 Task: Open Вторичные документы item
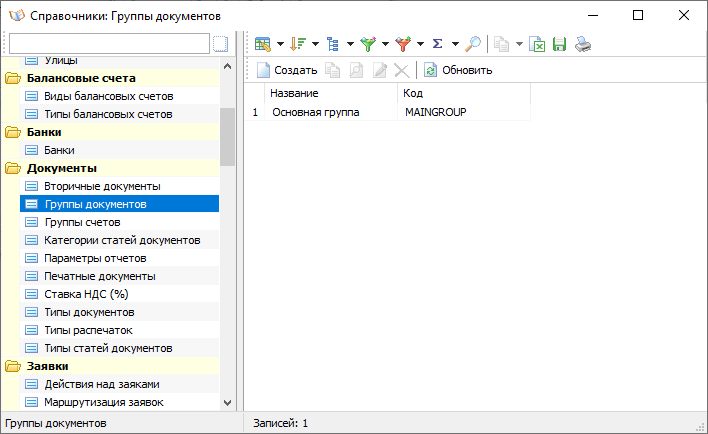(102, 186)
